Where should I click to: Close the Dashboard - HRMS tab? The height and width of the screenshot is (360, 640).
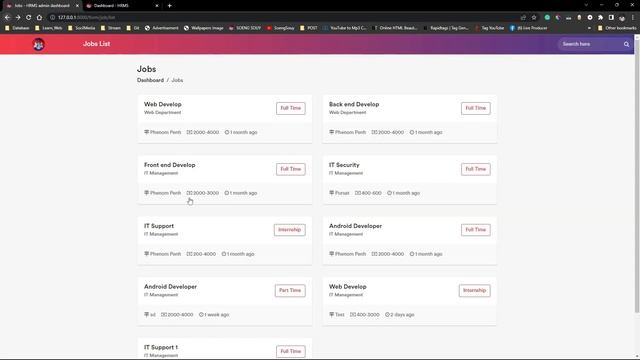157,6
